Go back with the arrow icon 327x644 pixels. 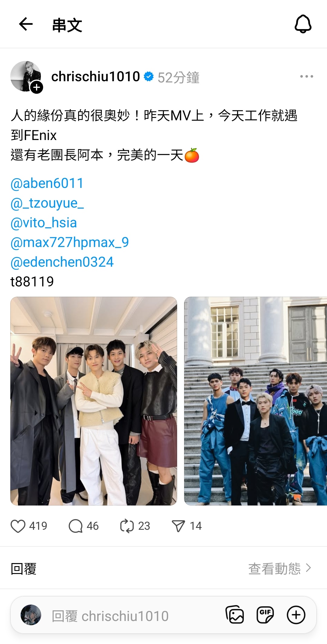tap(26, 24)
